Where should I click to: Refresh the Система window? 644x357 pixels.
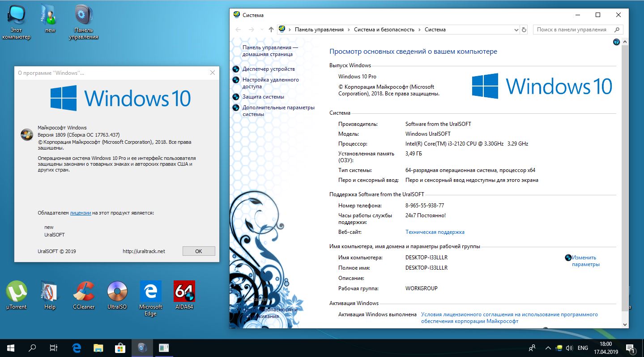[x=525, y=30]
